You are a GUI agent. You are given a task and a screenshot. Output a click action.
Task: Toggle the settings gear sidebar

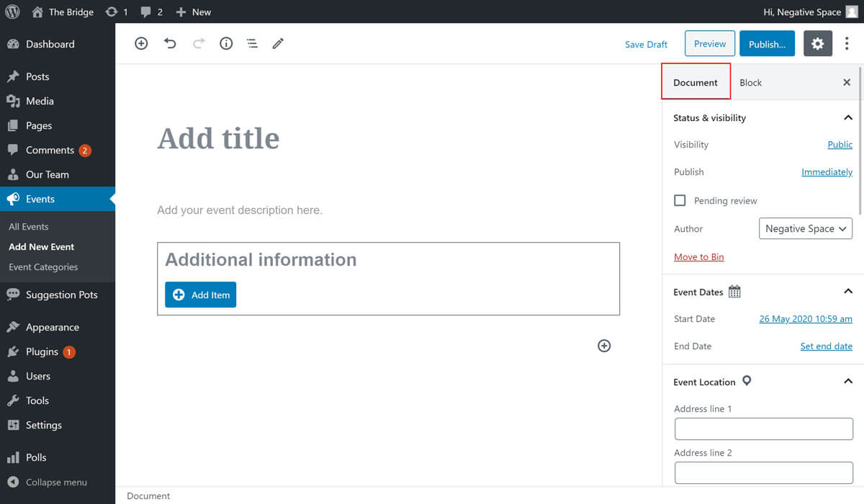tap(817, 44)
